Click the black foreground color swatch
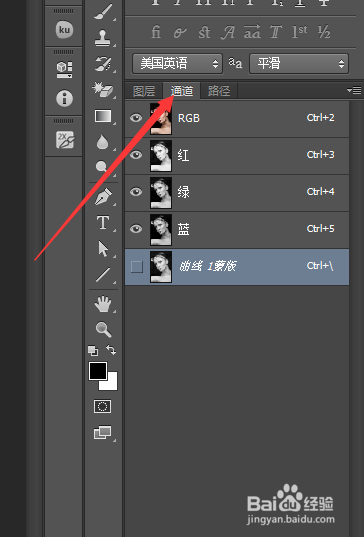364x537 pixels. pyautogui.click(x=98, y=371)
